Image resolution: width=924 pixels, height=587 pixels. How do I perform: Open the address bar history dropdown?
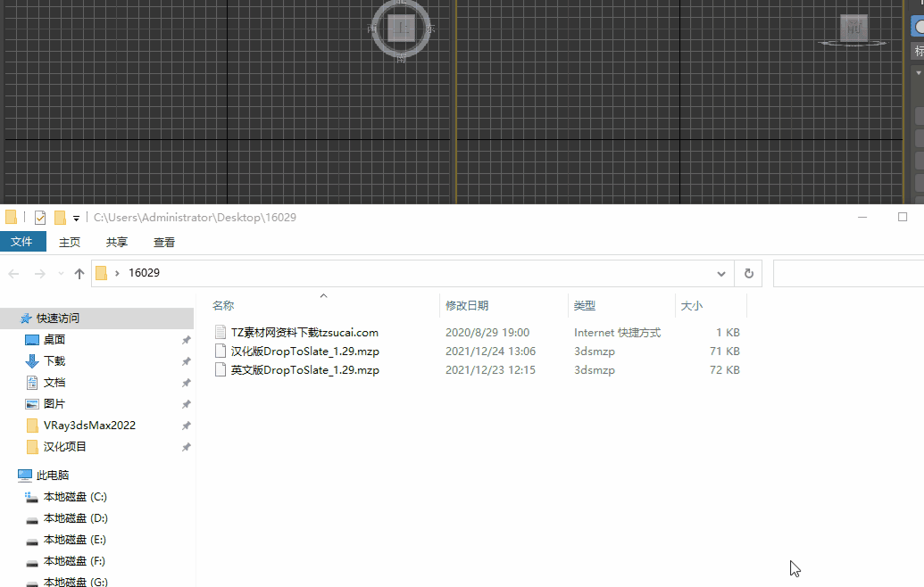(721, 274)
